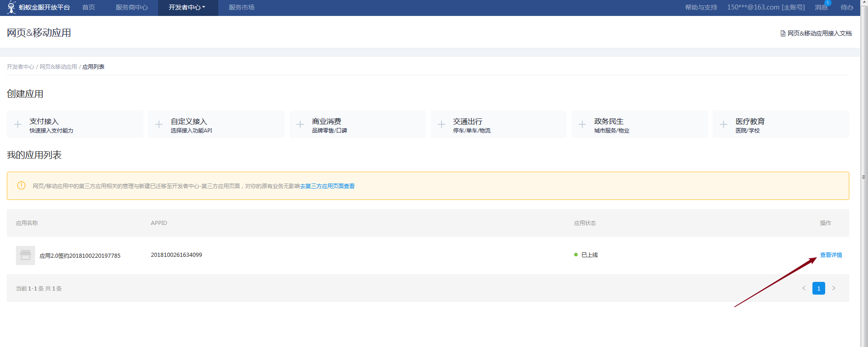Go to previous page arrow
The height and width of the screenshot is (347, 868).
[804, 288]
